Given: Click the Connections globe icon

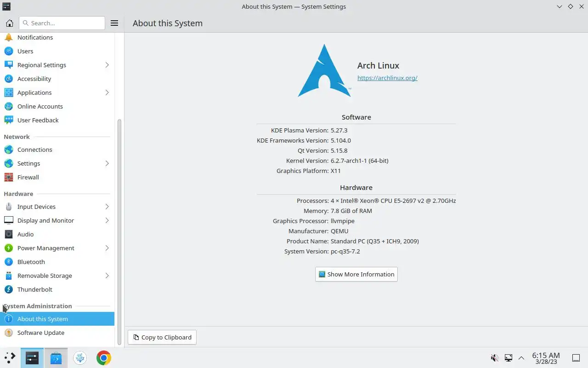Looking at the screenshot, I should (x=8, y=149).
